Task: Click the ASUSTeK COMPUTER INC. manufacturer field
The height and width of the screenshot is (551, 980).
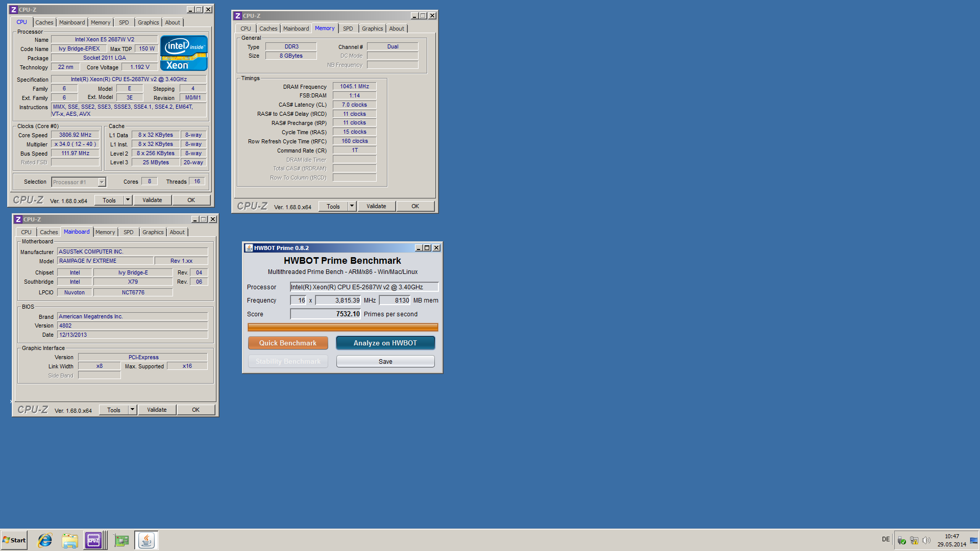Action: [132, 252]
